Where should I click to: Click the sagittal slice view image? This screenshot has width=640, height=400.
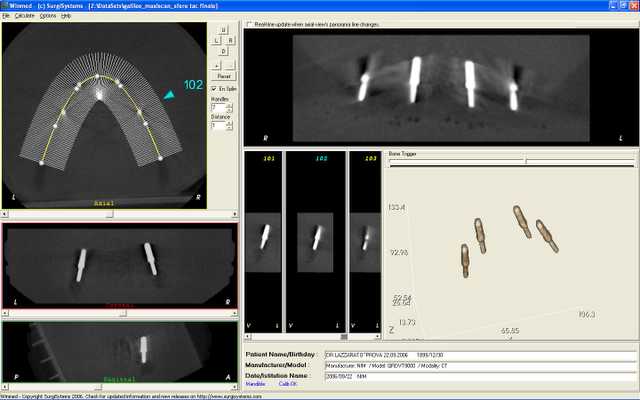coord(120,352)
